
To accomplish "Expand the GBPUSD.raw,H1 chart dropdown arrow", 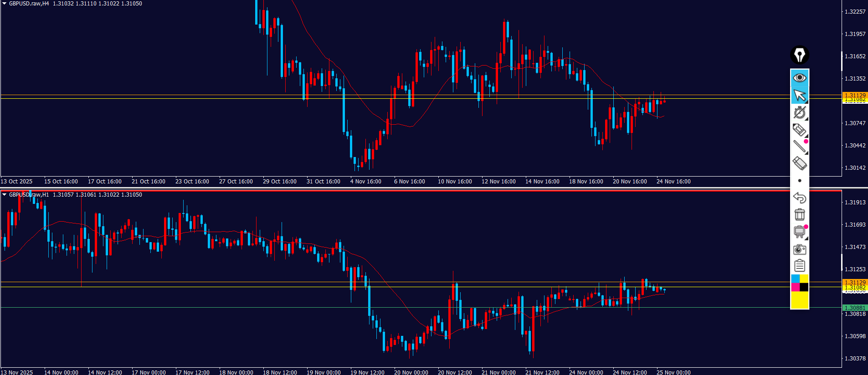I will click(x=4, y=195).
